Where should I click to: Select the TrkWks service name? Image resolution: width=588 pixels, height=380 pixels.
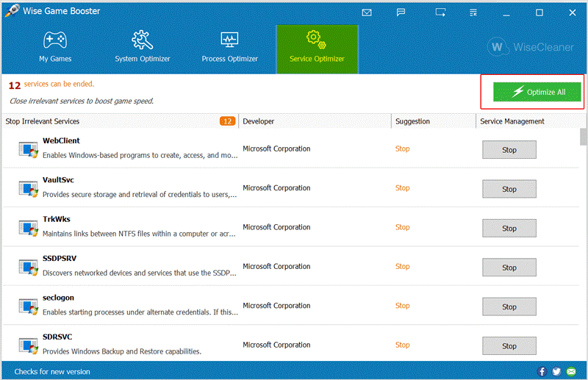pos(57,219)
